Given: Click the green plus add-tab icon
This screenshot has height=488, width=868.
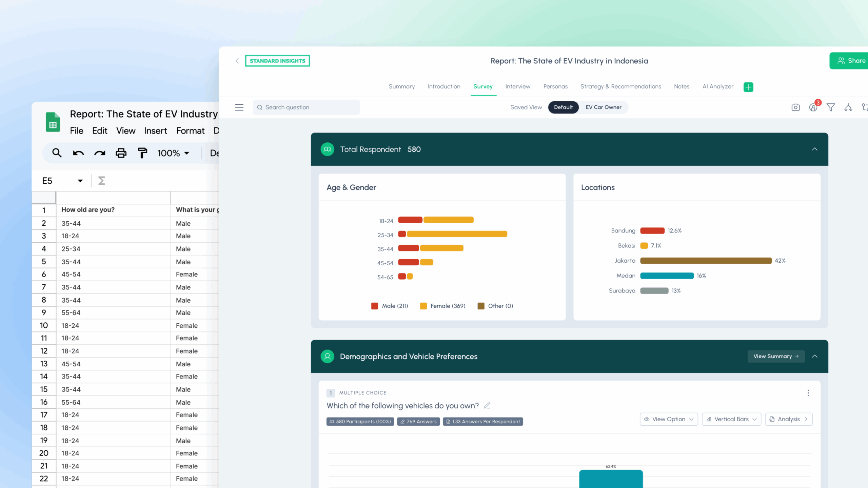Looking at the screenshot, I should pyautogui.click(x=748, y=87).
